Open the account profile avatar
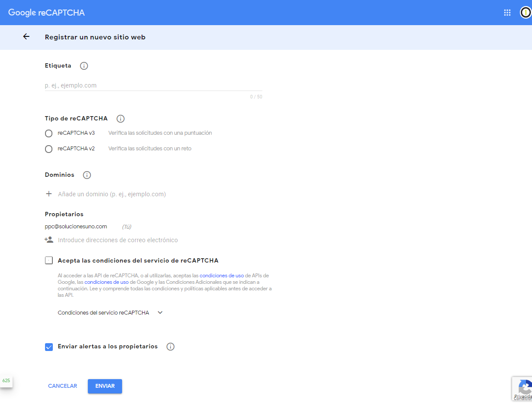Screen dimensions: 532x406 [x=526, y=13]
